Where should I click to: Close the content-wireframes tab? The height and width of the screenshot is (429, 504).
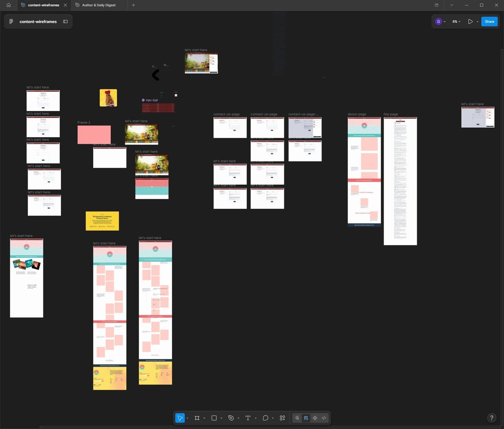tap(66, 5)
